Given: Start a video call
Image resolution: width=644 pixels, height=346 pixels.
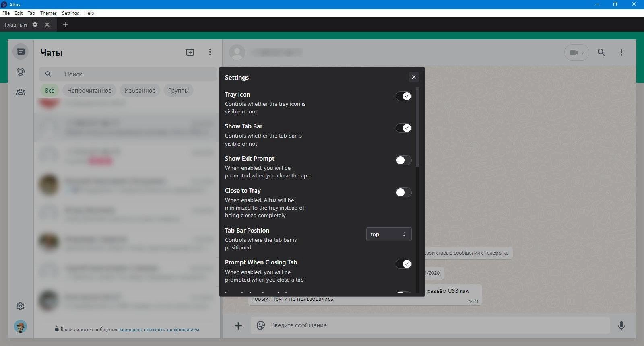Looking at the screenshot, I should [576, 52].
